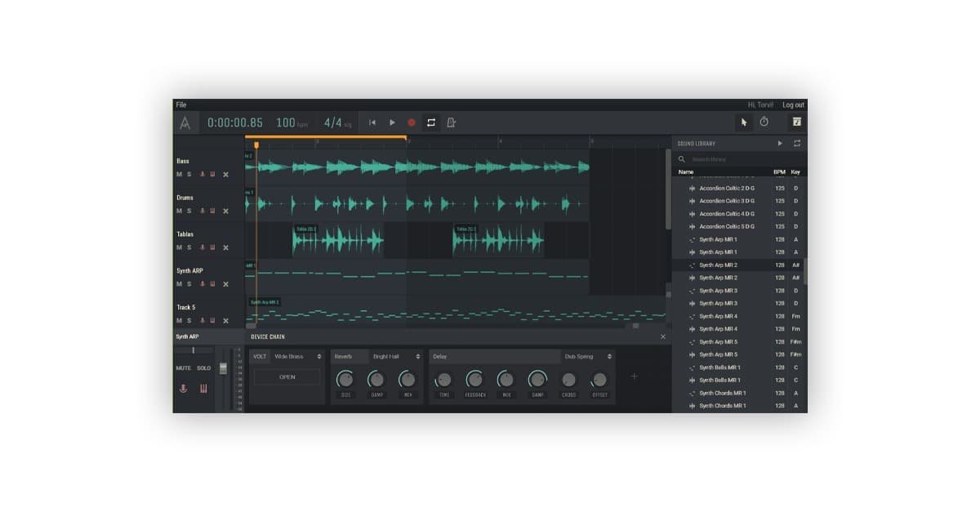Add a new device with the plus icon
This screenshot has height=512, width=980.
634,376
